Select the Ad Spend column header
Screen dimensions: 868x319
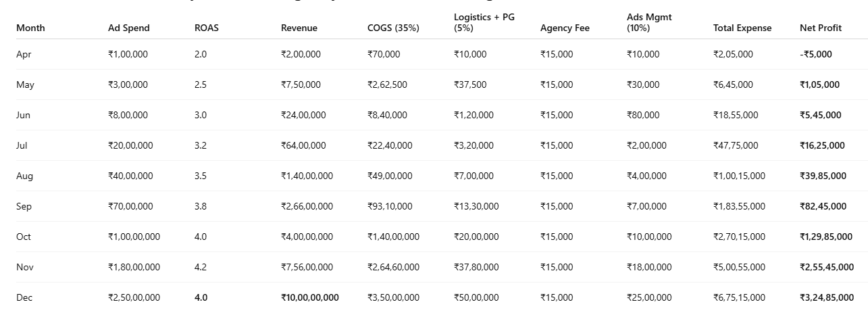pos(128,28)
